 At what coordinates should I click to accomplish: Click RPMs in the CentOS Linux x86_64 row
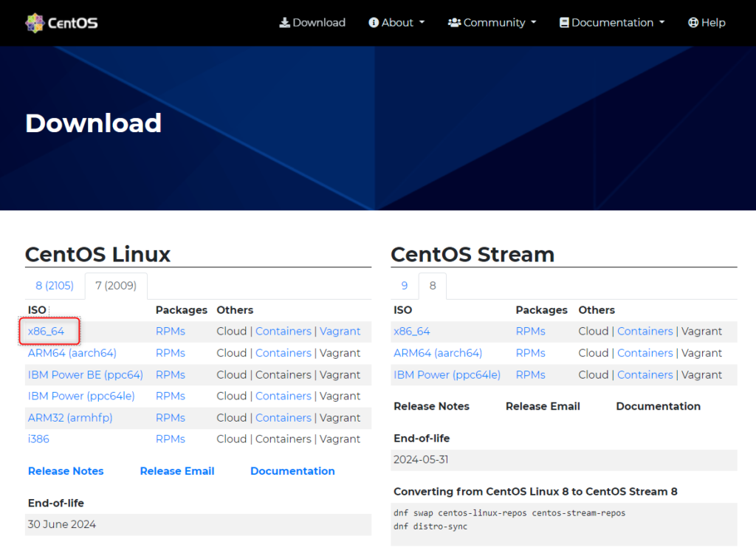pyautogui.click(x=171, y=332)
